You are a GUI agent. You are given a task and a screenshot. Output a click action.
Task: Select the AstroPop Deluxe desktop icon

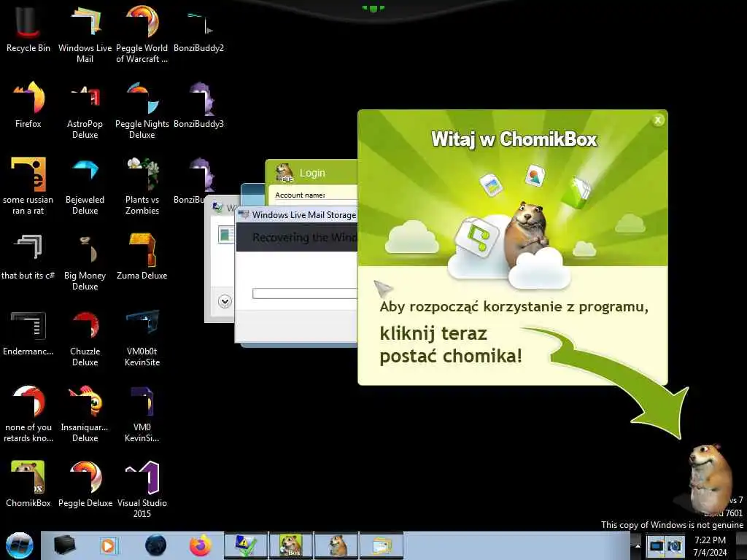[x=85, y=110]
